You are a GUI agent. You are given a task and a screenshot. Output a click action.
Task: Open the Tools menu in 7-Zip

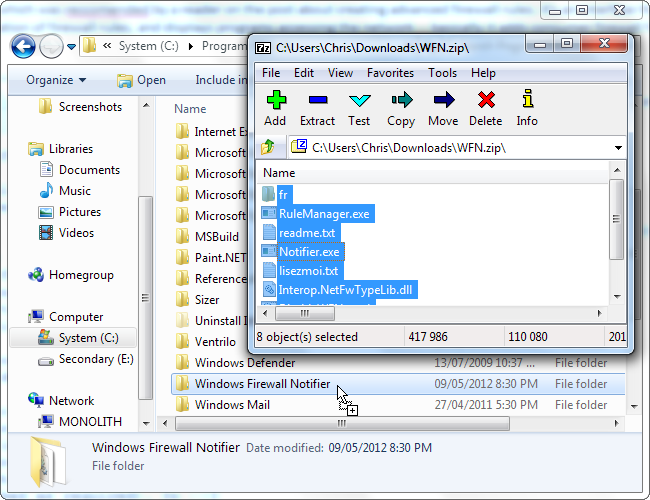coord(442,73)
